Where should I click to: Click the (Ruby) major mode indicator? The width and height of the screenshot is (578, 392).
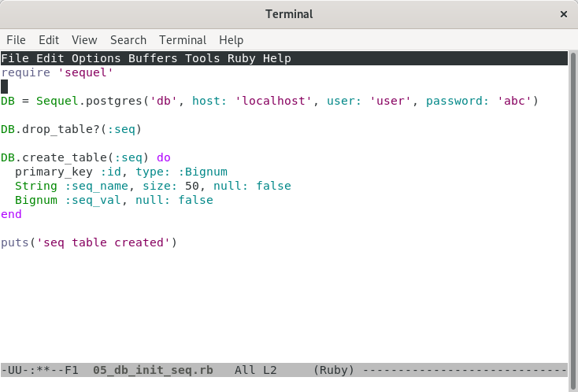coord(335,369)
